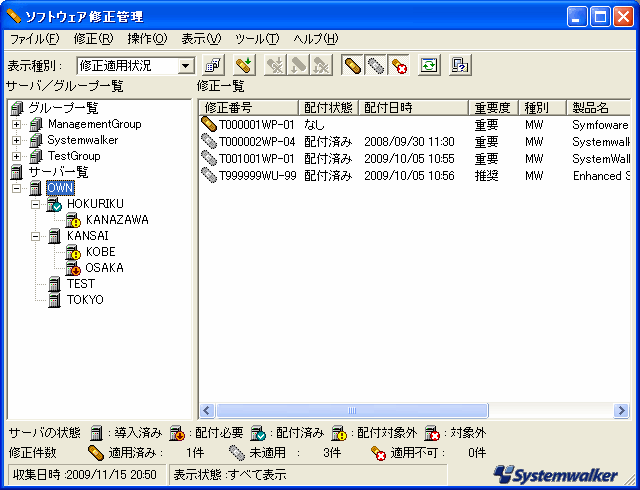Open the 操作(O) menu
The width and height of the screenshot is (640, 490).
(147, 39)
